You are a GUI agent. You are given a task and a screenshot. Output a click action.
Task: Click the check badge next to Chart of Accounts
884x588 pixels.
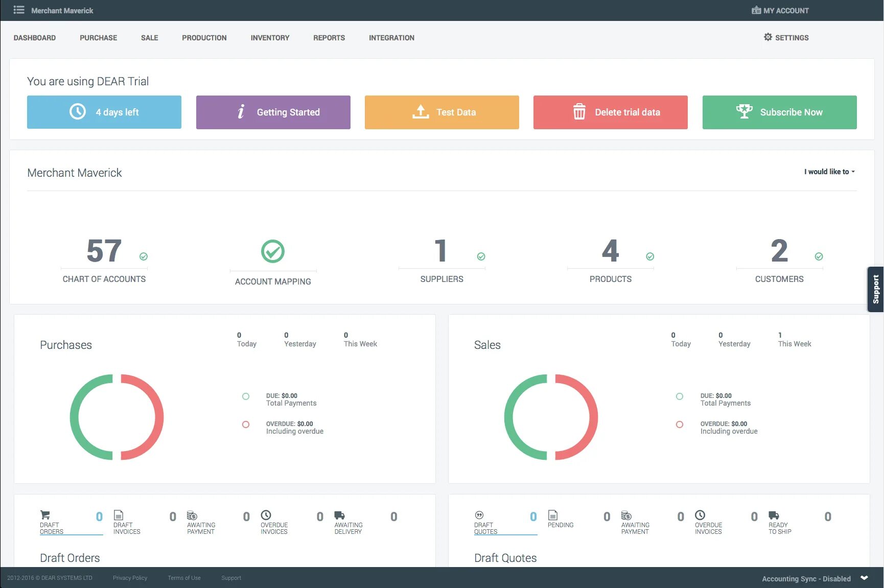click(144, 256)
